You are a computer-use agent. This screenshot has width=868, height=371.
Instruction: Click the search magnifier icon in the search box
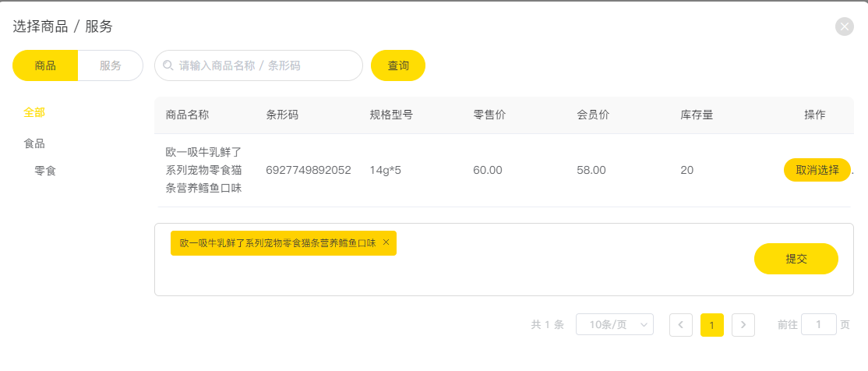[x=168, y=65]
